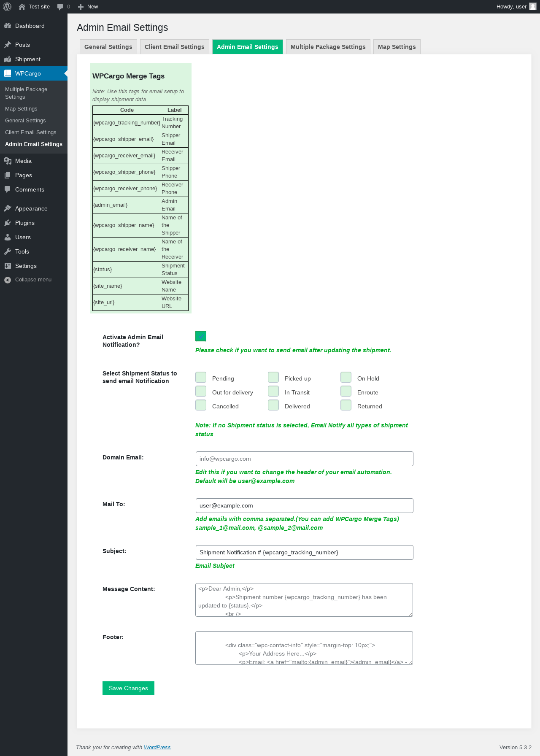Open General Settings in sidebar submenu
This screenshot has height=756, width=540.
(34, 121)
